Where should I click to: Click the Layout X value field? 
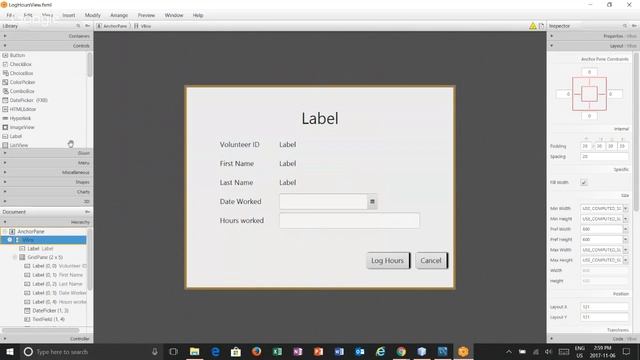click(604, 307)
